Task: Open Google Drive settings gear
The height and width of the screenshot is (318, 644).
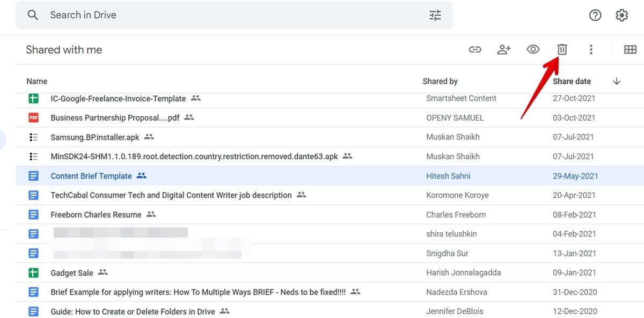Action: point(621,15)
